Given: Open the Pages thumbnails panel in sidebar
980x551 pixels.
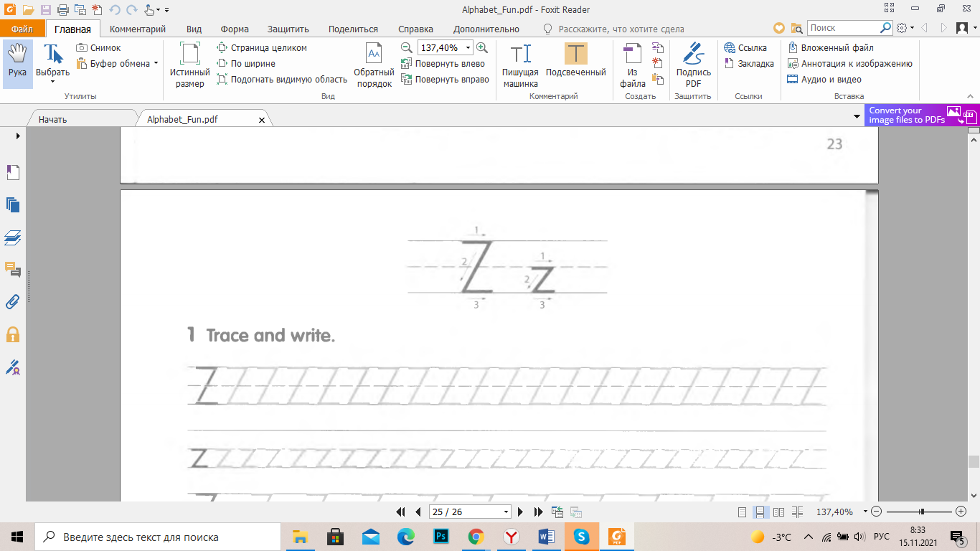Looking at the screenshot, I should click(13, 204).
